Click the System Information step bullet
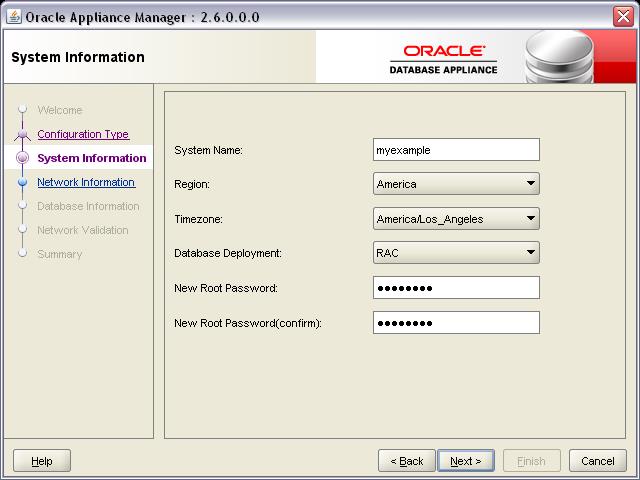 coord(22,158)
